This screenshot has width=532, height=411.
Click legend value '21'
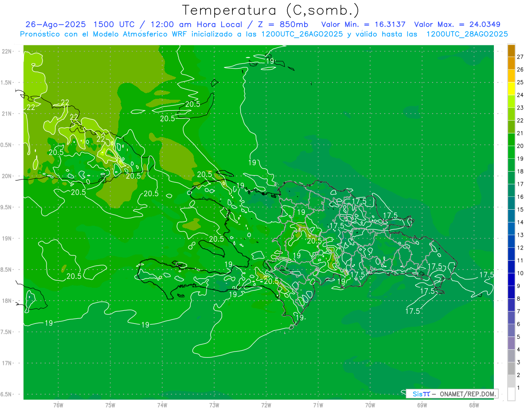click(520, 133)
